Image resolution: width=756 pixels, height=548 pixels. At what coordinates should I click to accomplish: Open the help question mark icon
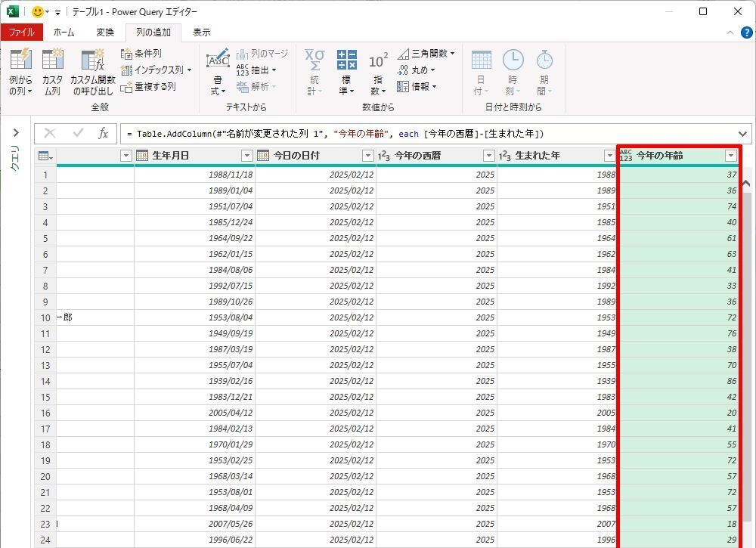[746, 33]
